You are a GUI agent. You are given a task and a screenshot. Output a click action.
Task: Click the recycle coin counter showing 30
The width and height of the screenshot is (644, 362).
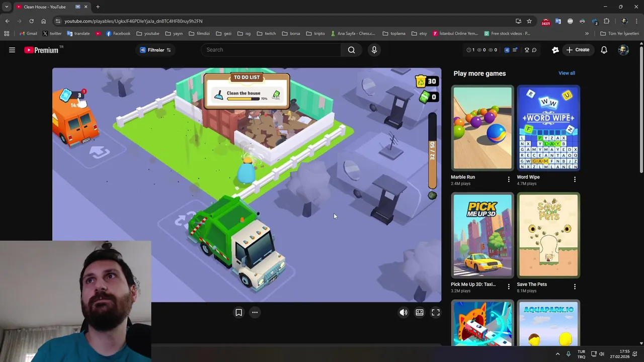pyautogui.click(x=427, y=81)
